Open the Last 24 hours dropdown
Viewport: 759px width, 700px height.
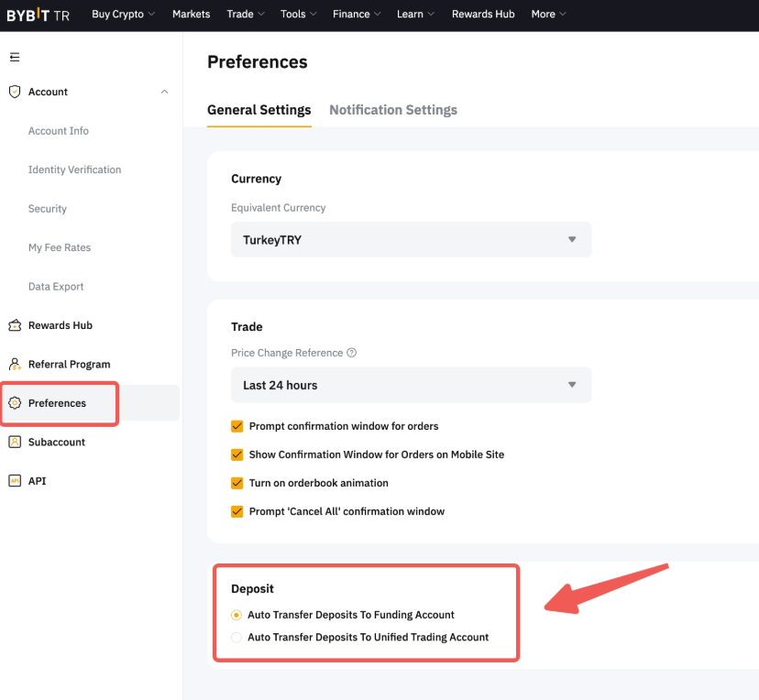click(x=411, y=385)
